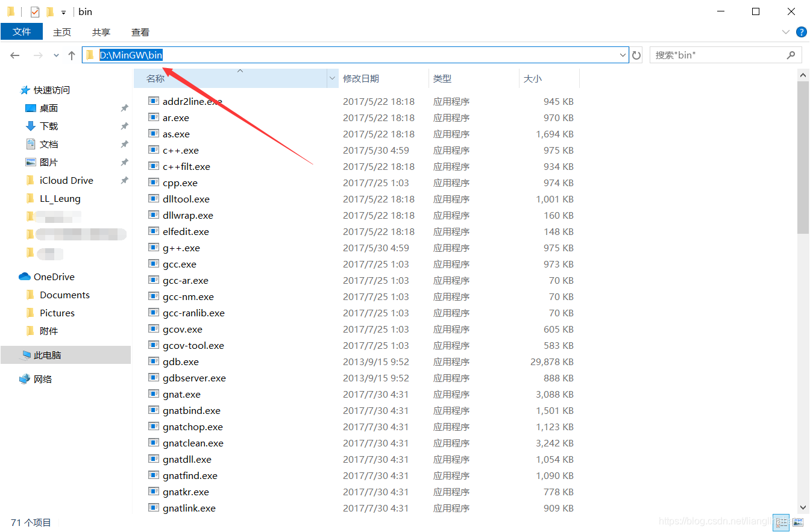Open the 文件 menu tab
810x532 pixels.
pos(22,32)
